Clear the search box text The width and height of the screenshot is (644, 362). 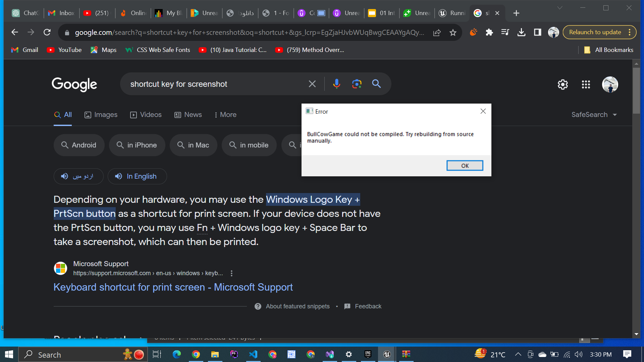coord(312,84)
